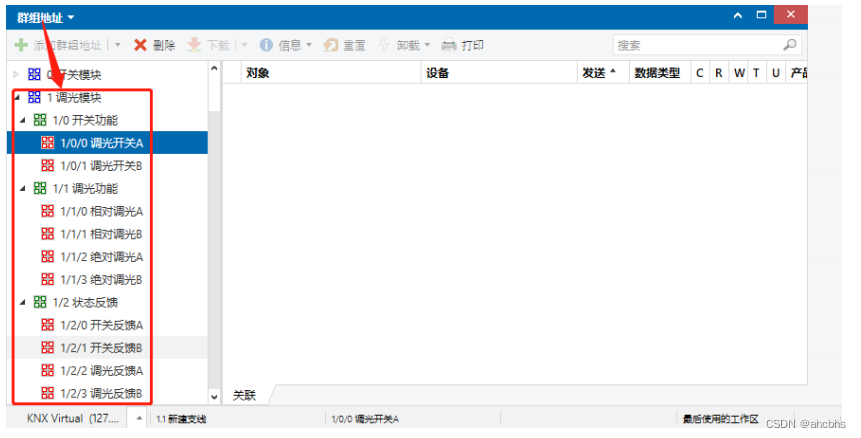Expand the 0 开关模块 tree node
Image resolution: width=861 pixels, height=438 pixels.
pos(16,74)
